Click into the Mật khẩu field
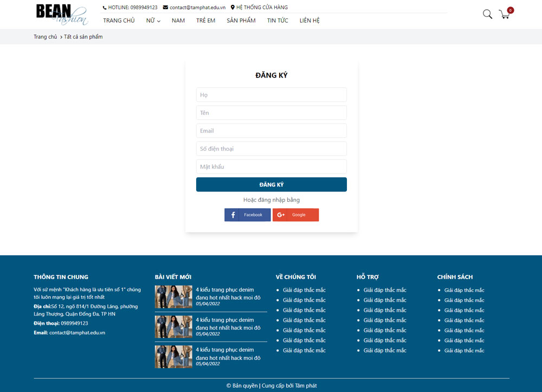 click(x=271, y=166)
